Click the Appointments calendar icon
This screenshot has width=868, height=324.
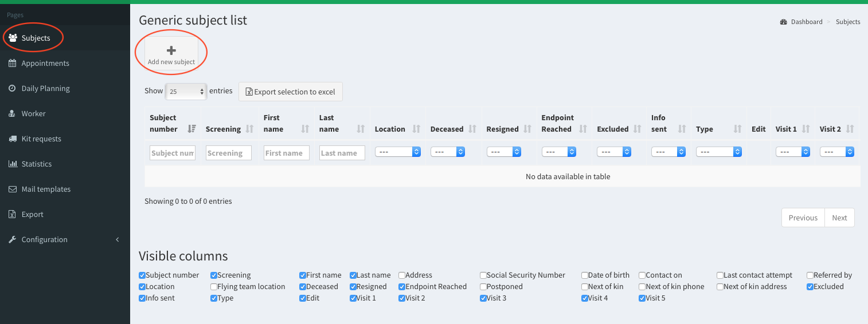pyautogui.click(x=12, y=64)
